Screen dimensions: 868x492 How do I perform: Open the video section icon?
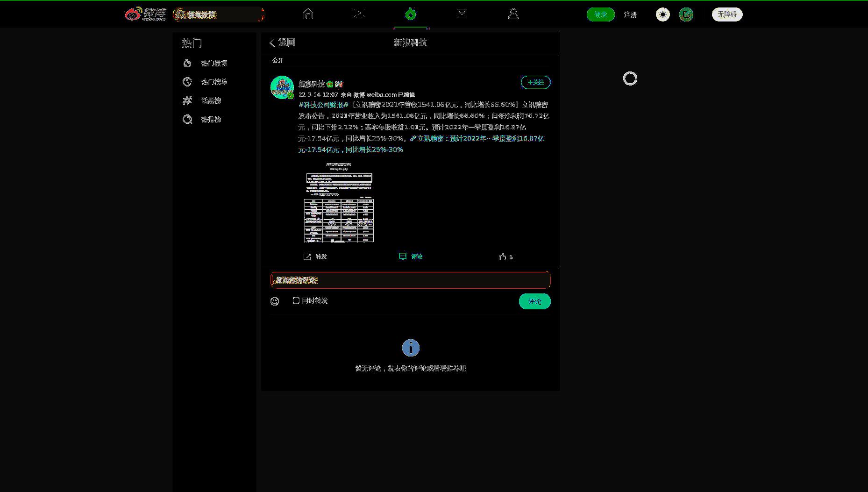click(x=359, y=14)
